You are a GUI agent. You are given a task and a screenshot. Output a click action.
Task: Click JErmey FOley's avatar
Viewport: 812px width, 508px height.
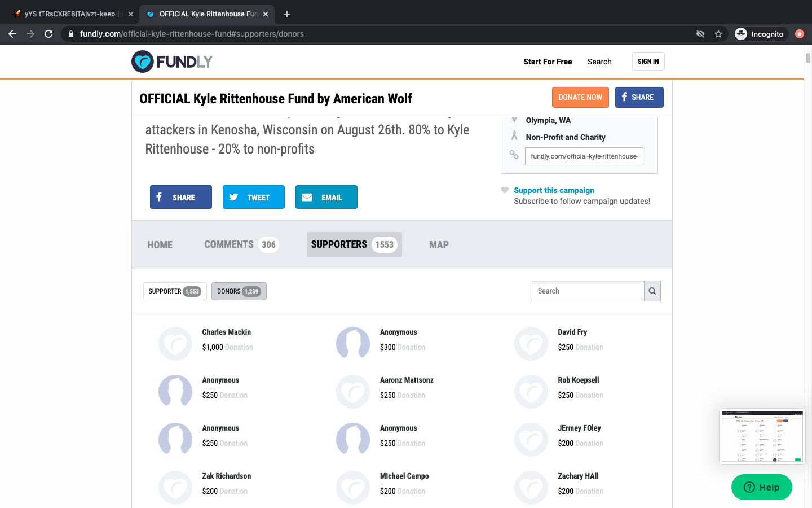click(531, 439)
